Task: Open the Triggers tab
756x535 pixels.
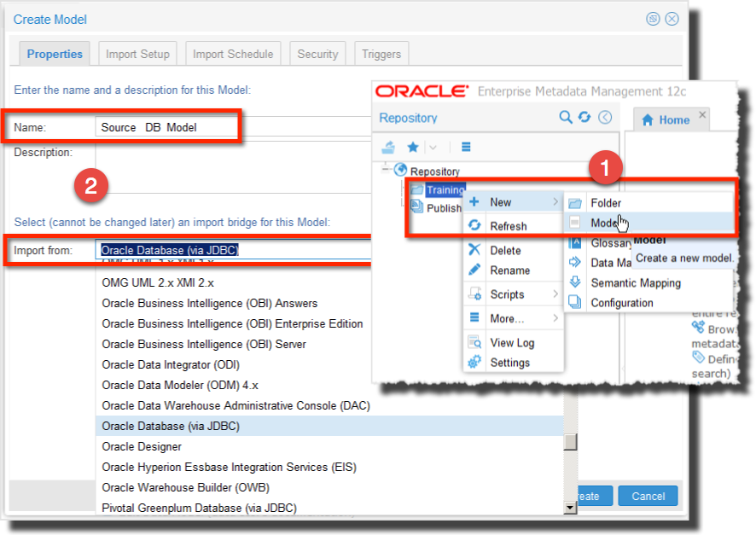Action: (381, 54)
